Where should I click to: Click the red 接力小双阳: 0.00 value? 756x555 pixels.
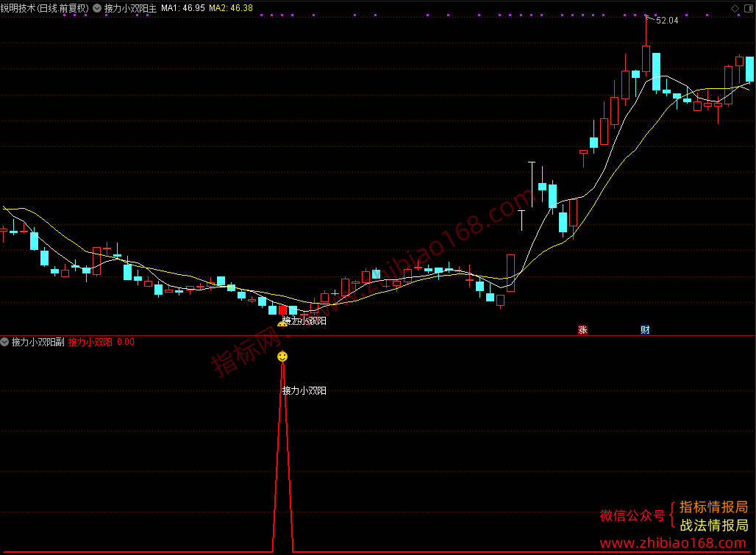tap(101, 342)
